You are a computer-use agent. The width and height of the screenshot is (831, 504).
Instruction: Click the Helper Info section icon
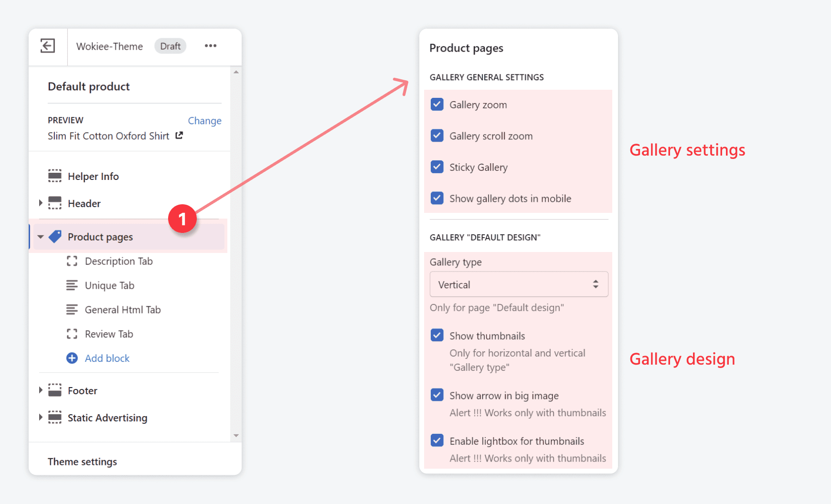click(55, 176)
